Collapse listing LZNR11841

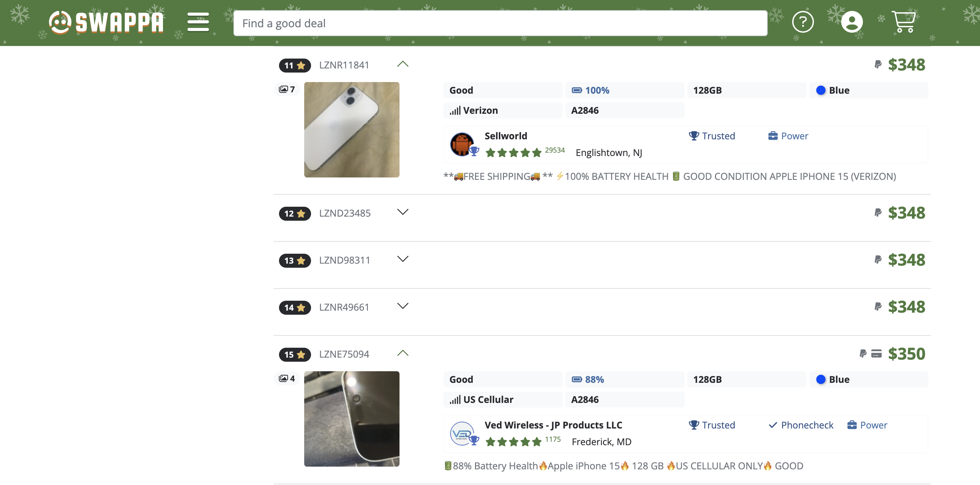403,64
